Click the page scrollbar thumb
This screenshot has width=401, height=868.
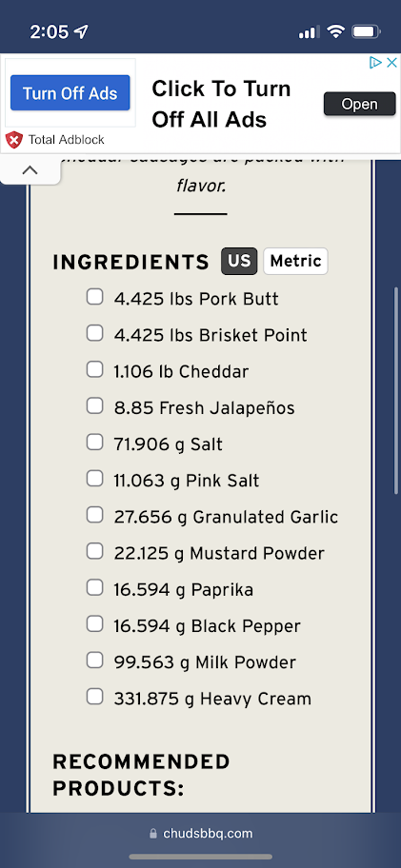(x=395, y=390)
